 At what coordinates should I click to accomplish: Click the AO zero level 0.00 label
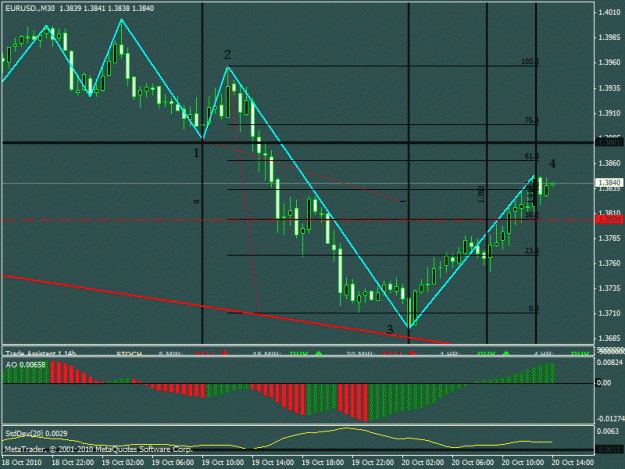[604, 383]
